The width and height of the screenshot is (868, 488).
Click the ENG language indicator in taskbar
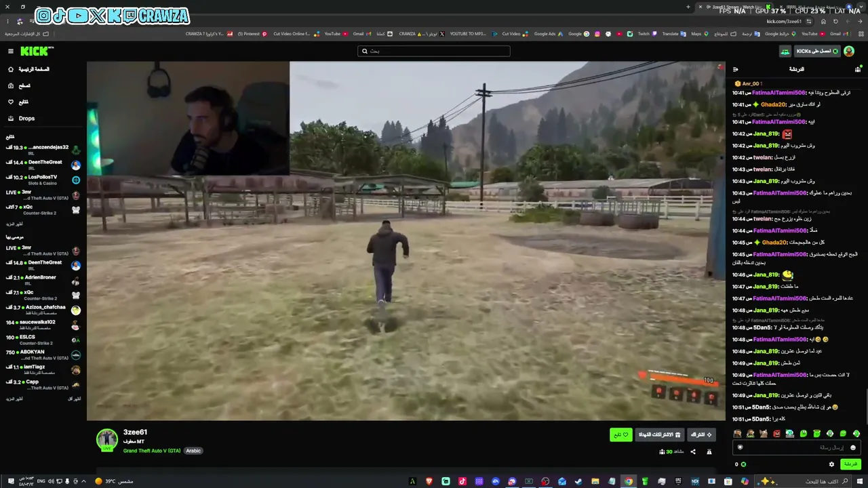(41, 481)
